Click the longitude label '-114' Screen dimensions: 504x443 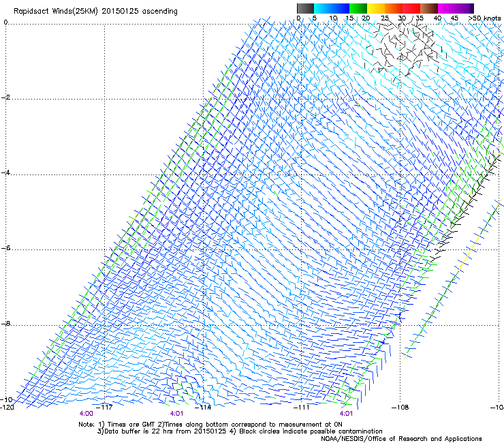tap(203, 407)
